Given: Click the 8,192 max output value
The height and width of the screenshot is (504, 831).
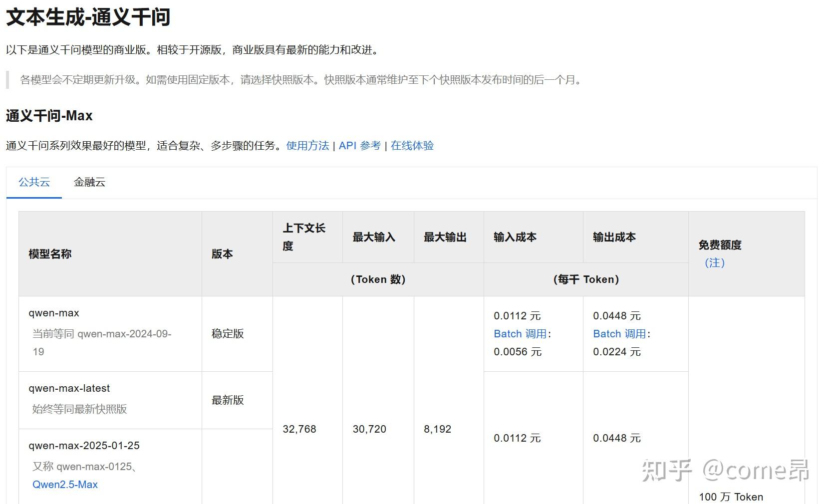Looking at the screenshot, I should click(x=438, y=429).
